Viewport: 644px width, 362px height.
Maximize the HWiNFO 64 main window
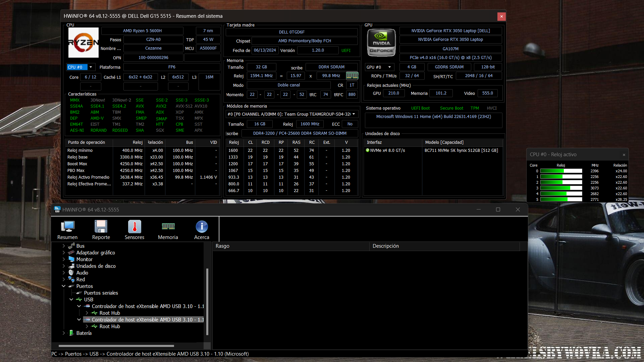tap(498, 209)
